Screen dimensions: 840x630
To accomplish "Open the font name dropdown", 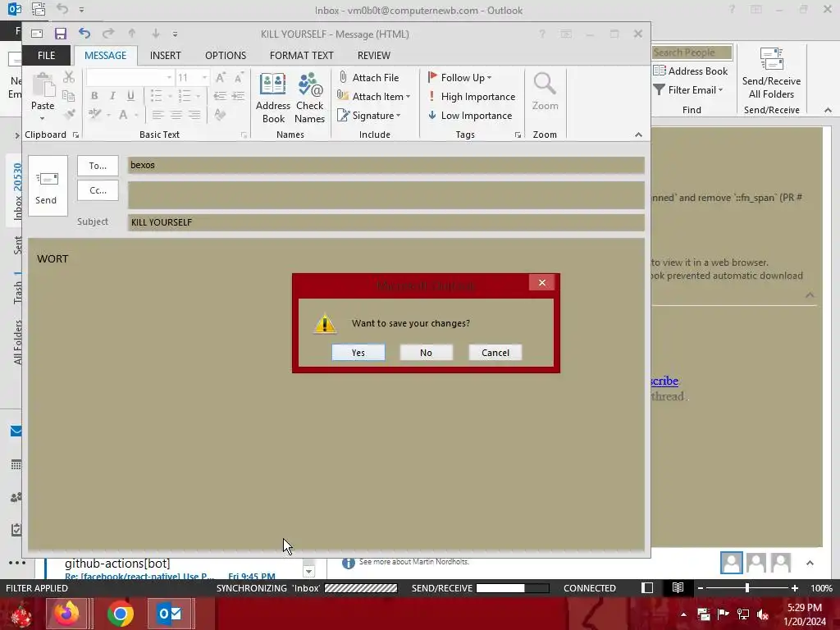I will 169,78.
